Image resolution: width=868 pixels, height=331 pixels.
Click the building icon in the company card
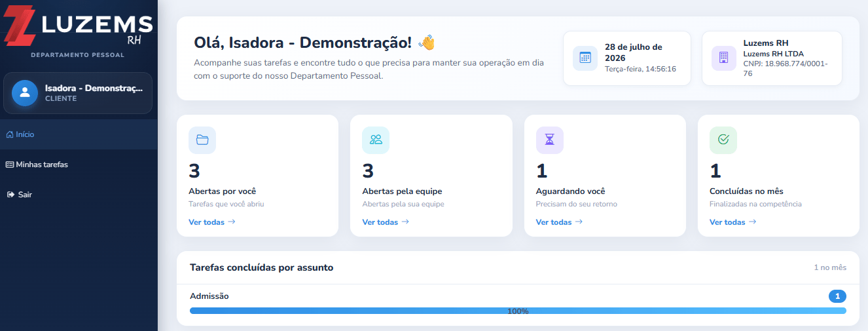(x=724, y=58)
